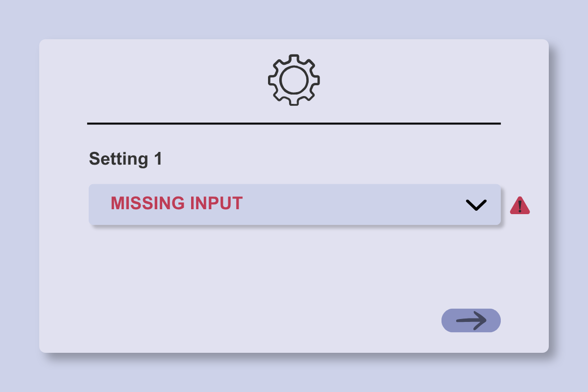This screenshot has height=392, width=588.
Task: Click the right arrow icon
Action: click(471, 320)
